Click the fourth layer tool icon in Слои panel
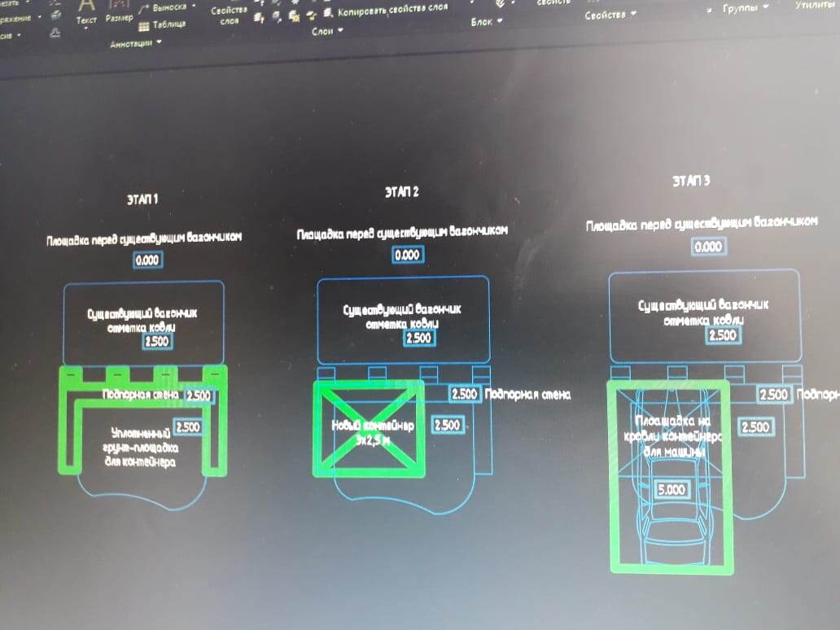Screen dimensions: 840x630 [311, 15]
